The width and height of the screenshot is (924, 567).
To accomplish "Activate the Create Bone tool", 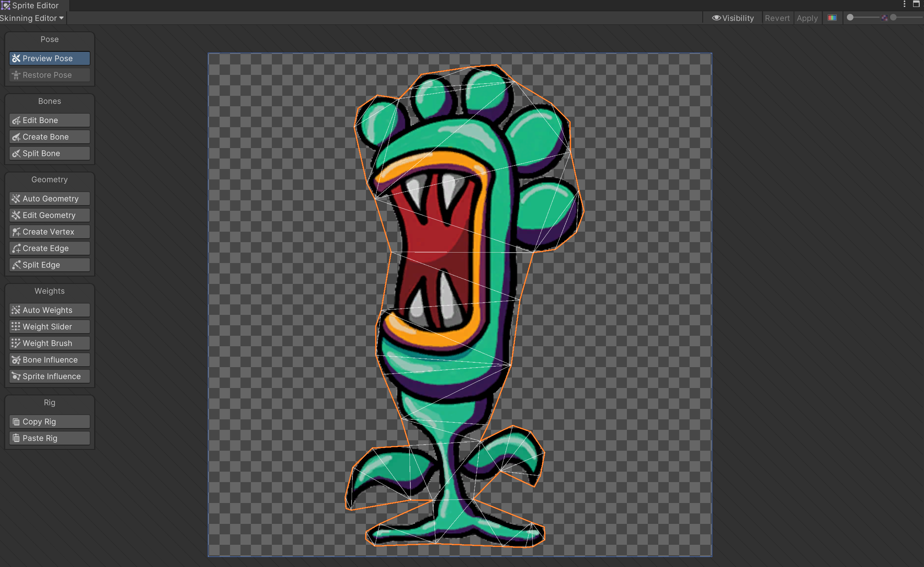I will tap(49, 136).
